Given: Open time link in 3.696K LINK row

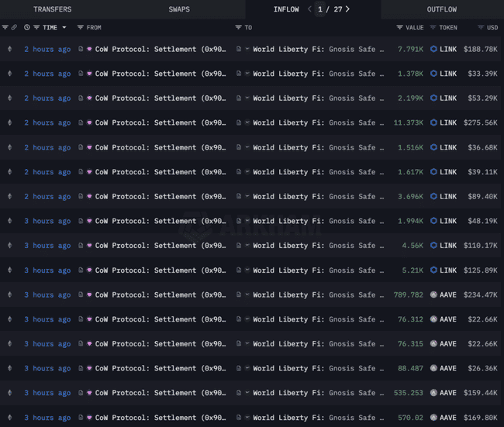Looking at the screenshot, I should tap(47, 197).
